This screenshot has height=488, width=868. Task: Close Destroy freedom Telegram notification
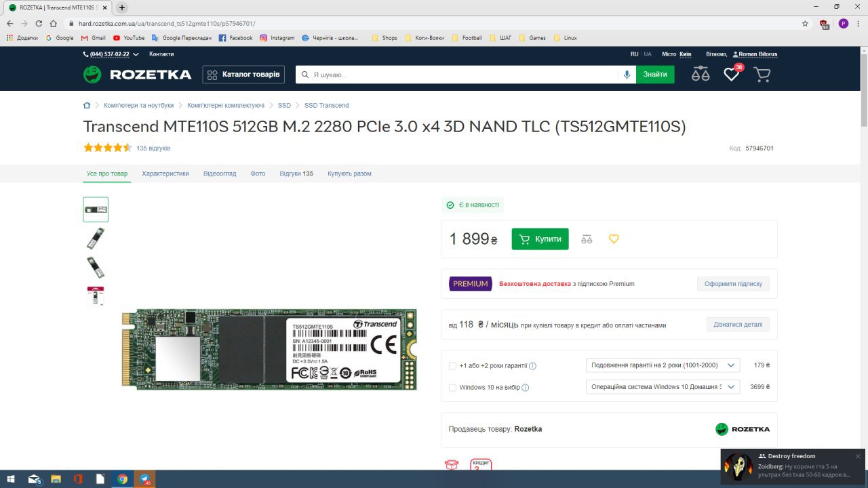[858, 456]
